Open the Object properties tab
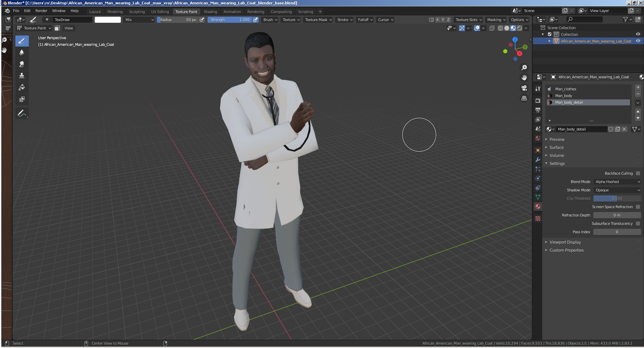644x348 pixels. pyautogui.click(x=538, y=150)
